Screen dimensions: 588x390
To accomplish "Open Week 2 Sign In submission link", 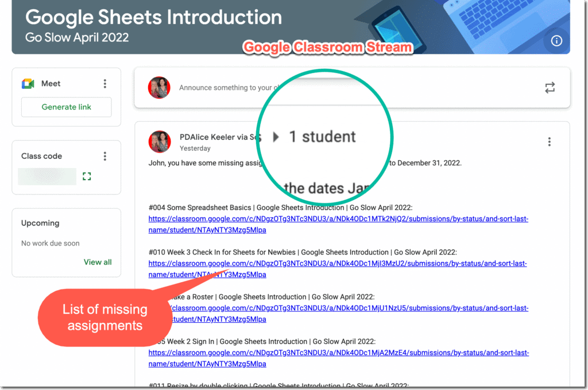I will click(x=339, y=358).
